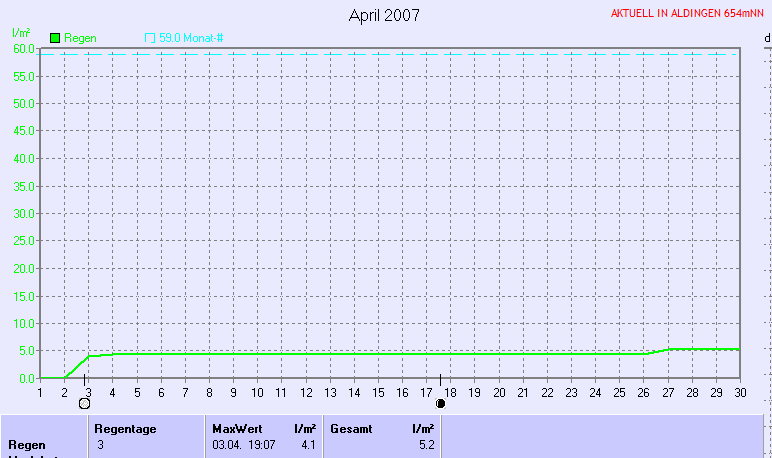The image size is (772, 458).
Task: Click the Gesamt value 5.2
Action: [425, 444]
